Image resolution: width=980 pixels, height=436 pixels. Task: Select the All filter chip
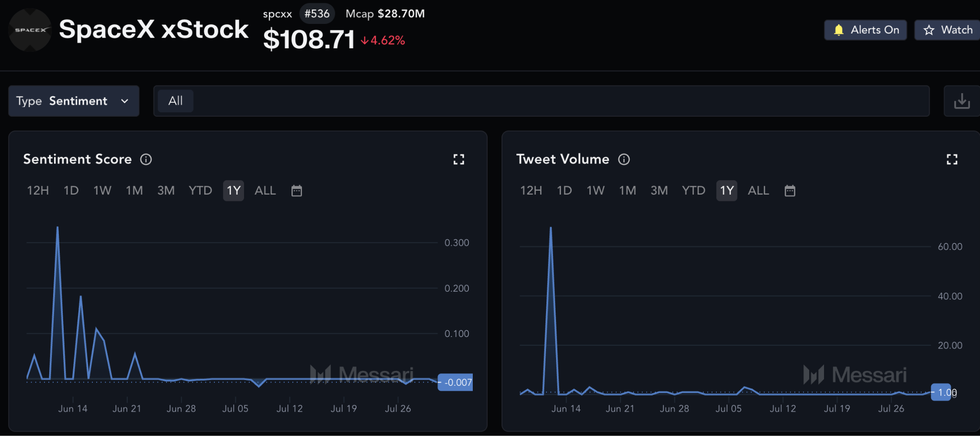[176, 101]
